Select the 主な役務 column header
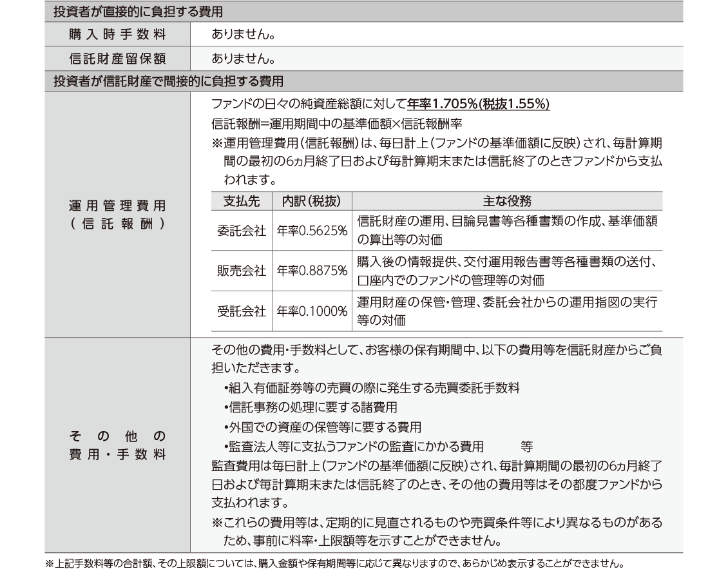 point(506,200)
